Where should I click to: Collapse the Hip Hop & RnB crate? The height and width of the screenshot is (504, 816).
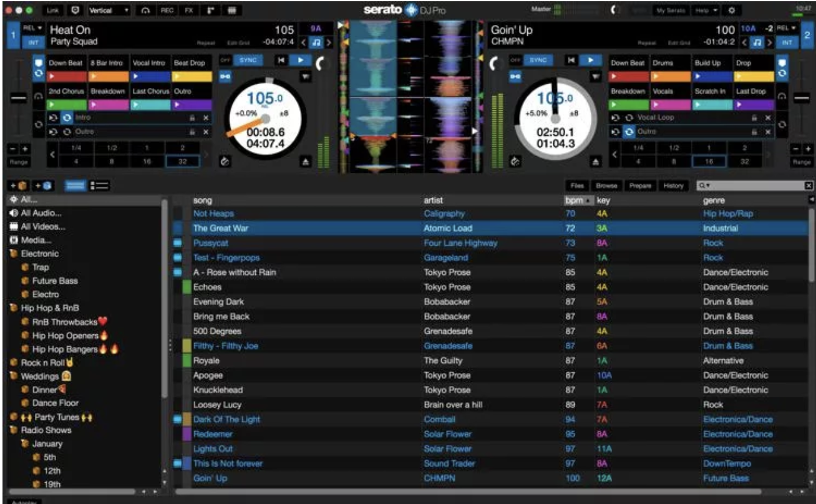[x=13, y=308]
